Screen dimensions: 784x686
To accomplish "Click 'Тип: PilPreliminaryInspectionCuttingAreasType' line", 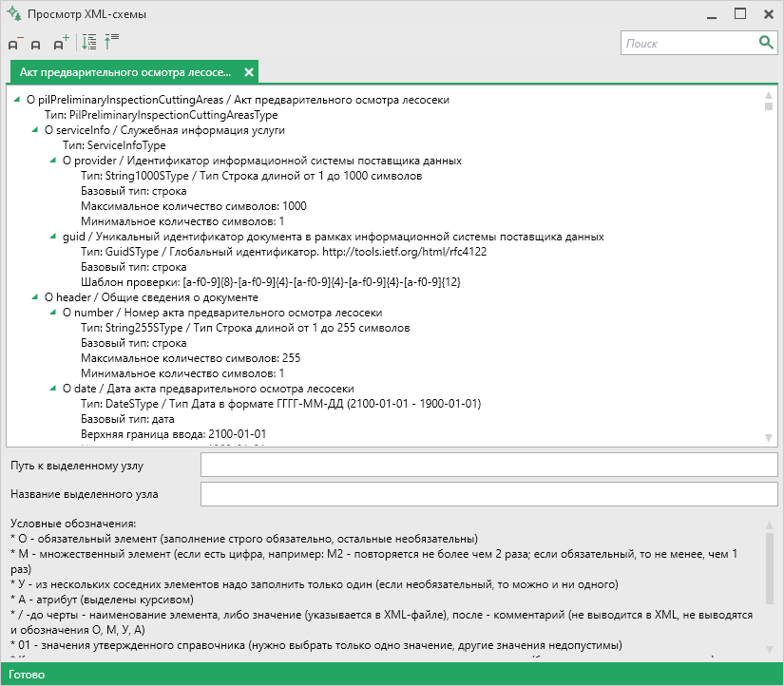I will [x=161, y=115].
